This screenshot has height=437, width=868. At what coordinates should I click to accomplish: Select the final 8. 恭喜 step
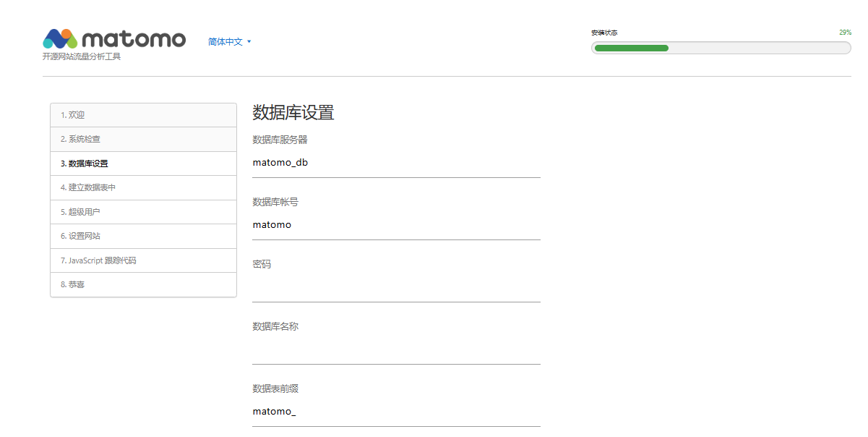point(143,284)
